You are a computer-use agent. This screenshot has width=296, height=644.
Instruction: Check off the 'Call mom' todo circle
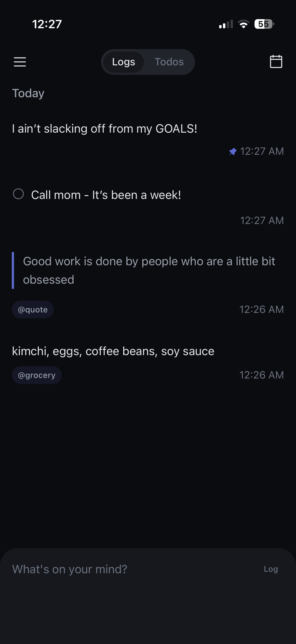tap(19, 194)
